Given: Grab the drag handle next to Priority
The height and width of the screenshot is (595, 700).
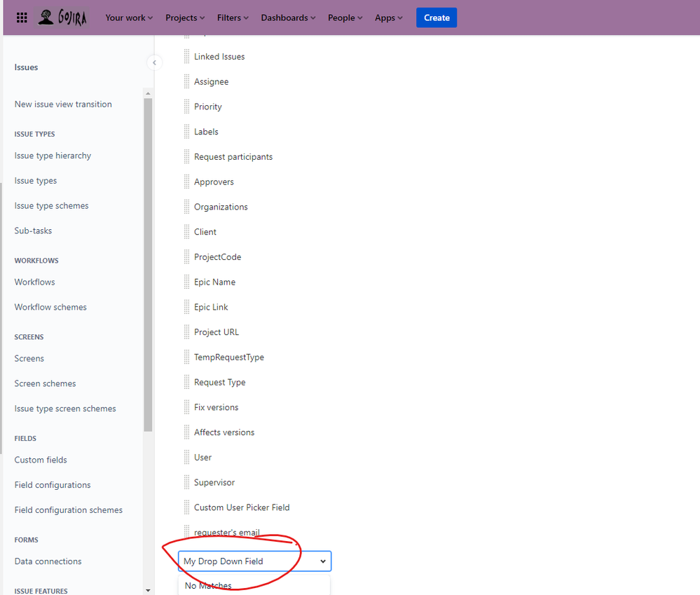Looking at the screenshot, I should 186,107.
